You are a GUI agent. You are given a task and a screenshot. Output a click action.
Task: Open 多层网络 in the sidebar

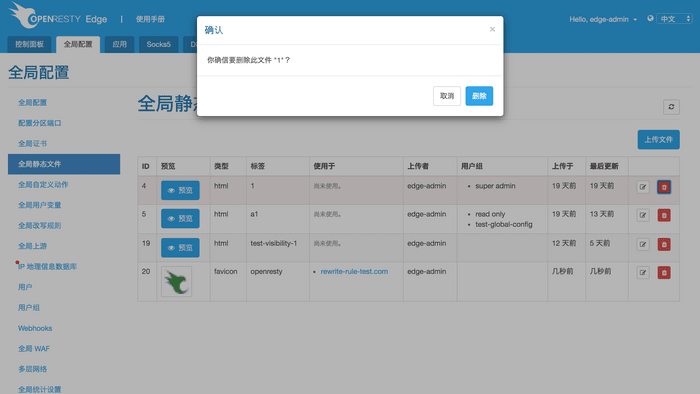[32, 369]
